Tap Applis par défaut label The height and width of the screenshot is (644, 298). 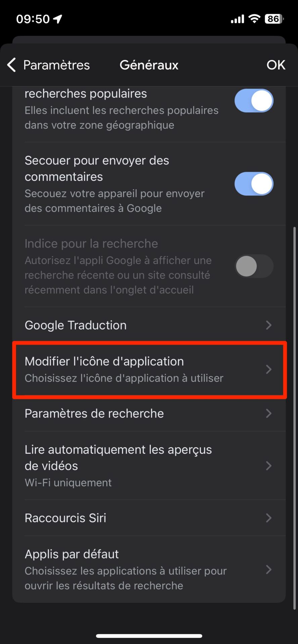click(72, 554)
